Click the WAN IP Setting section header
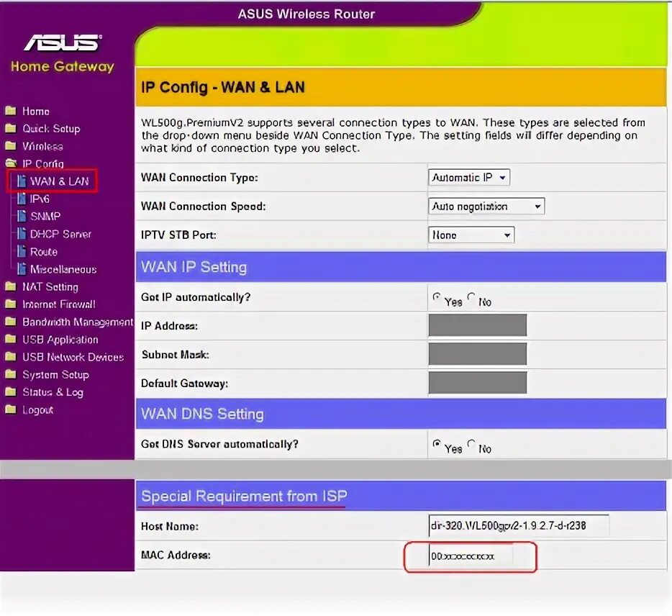The image size is (672, 616). [401, 267]
